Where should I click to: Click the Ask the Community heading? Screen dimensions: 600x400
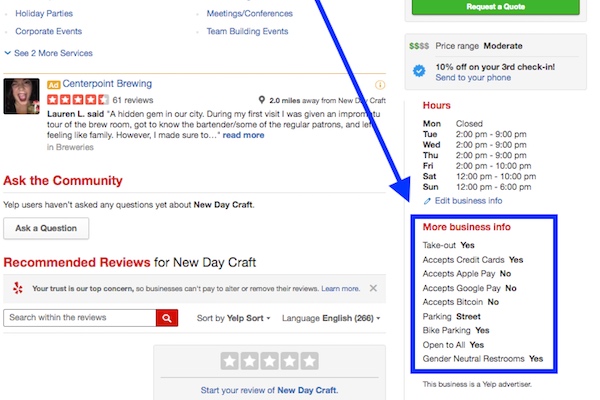tap(63, 181)
